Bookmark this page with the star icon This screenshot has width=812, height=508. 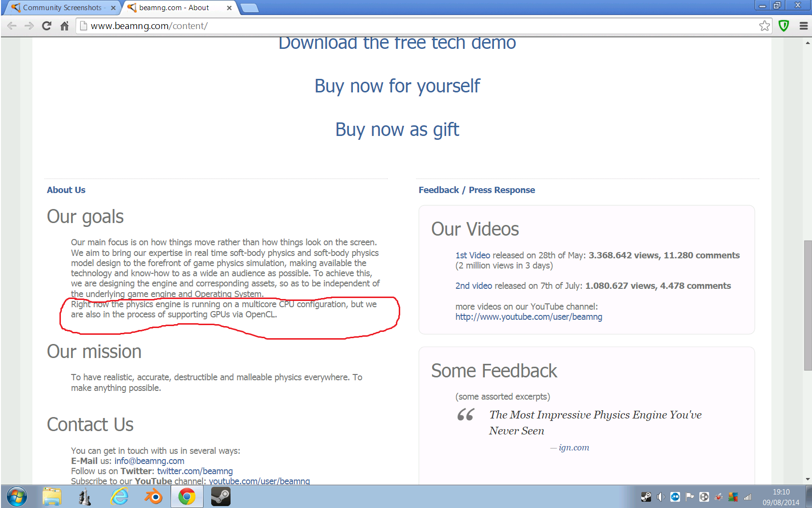click(x=765, y=26)
